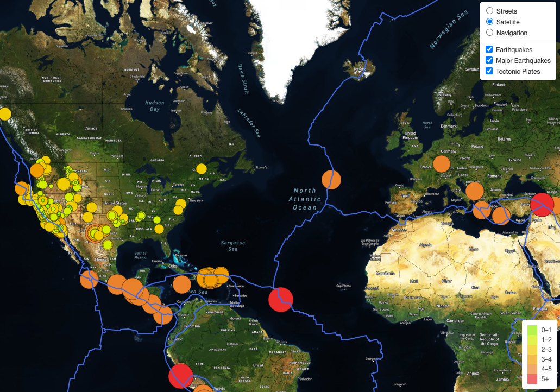
Task: Click the yellow marker near British Columbia coast
Action: pyautogui.click(x=5, y=114)
